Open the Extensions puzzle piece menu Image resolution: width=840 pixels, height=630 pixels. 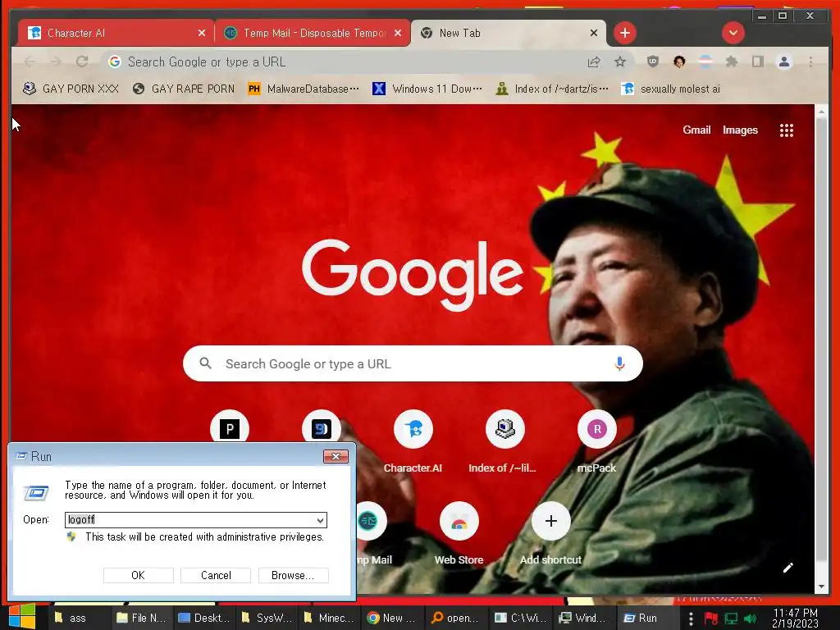click(731, 62)
